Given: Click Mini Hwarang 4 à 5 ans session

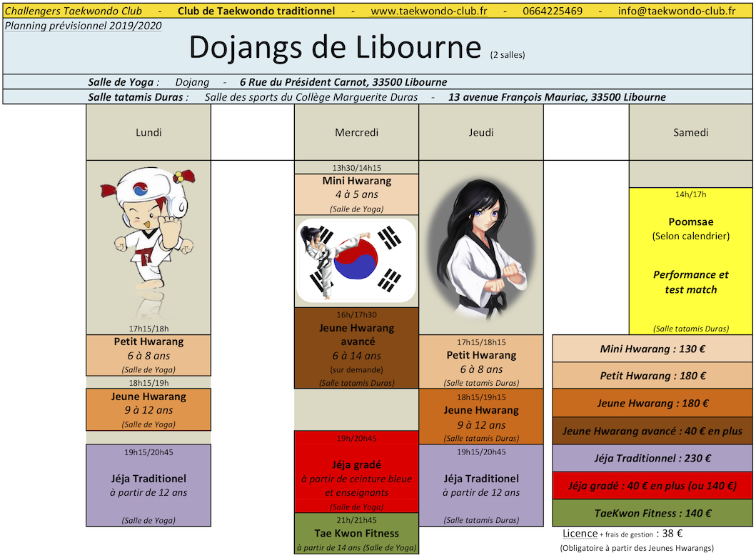Looking at the screenshot, I should click(356, 194).
